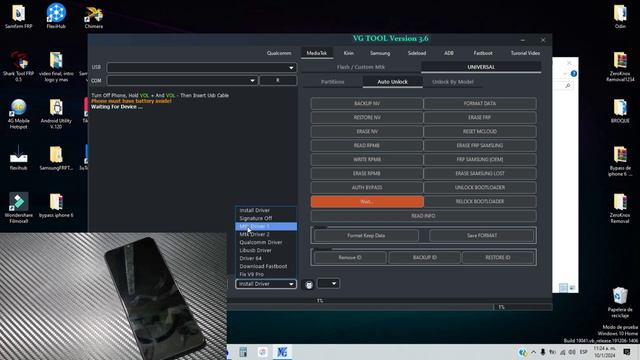This screenshot has width=640, height=360.
Task: Open the SamsungFRPT folder on desktop
Action: (x=56, y=158)
